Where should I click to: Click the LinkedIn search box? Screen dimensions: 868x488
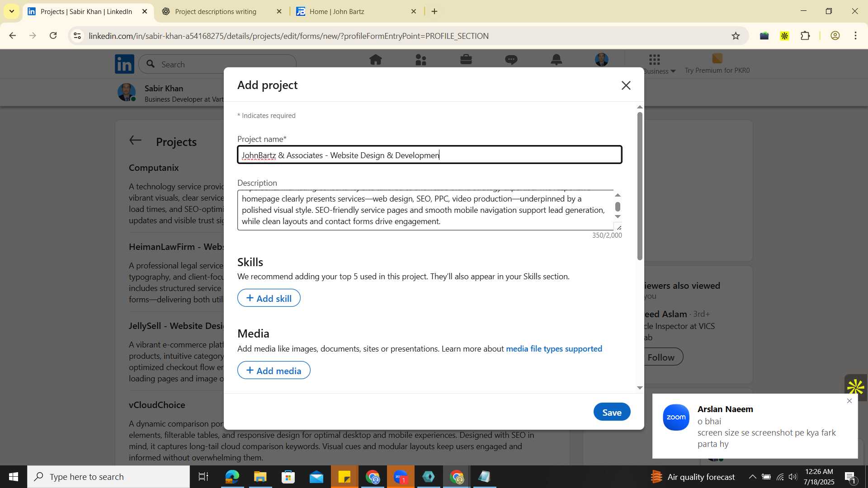(218, 64)
